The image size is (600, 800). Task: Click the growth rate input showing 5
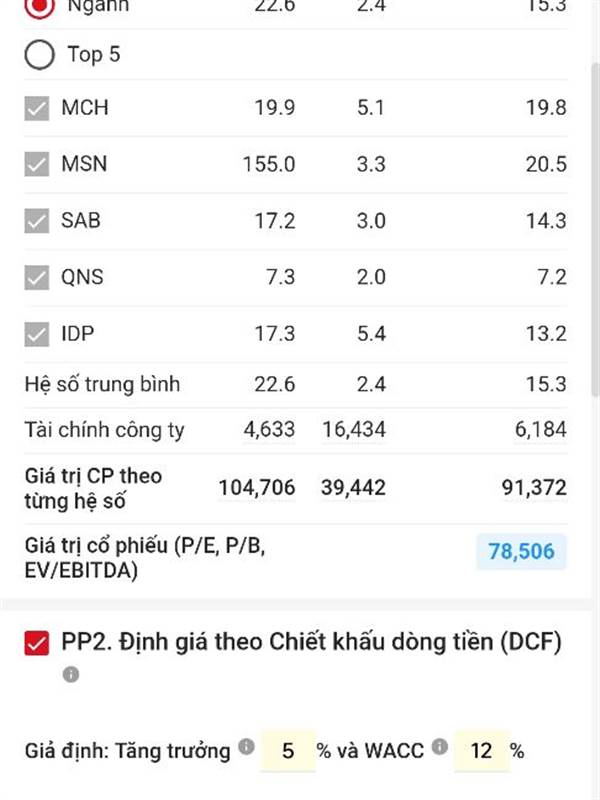point(288,751)
